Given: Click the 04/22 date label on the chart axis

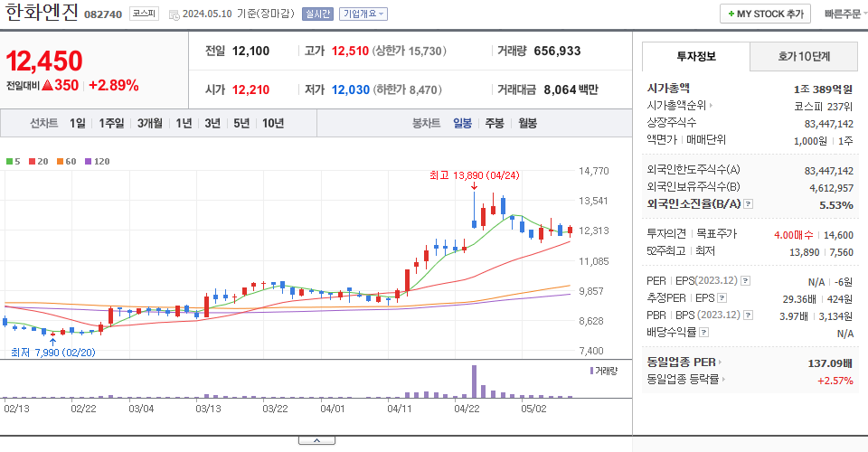Looking at the screenshot, I should coord(467,409).
